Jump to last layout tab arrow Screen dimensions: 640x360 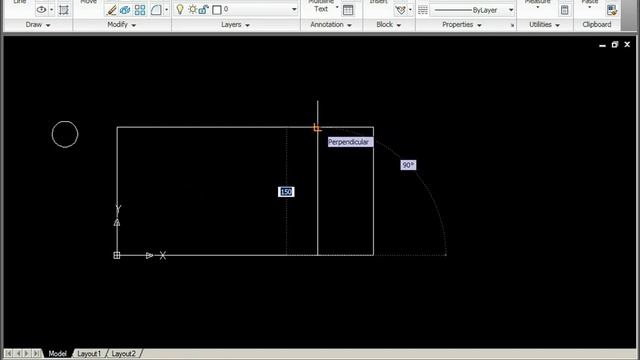36,353
